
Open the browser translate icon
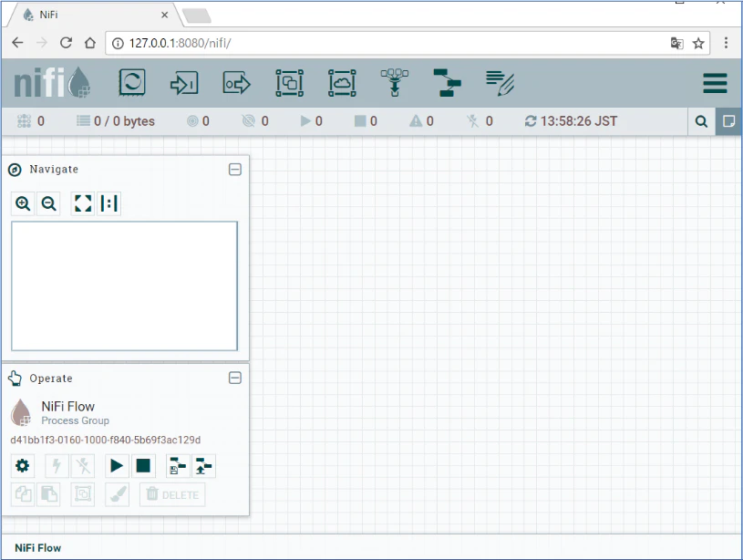[x=676, y=44]
